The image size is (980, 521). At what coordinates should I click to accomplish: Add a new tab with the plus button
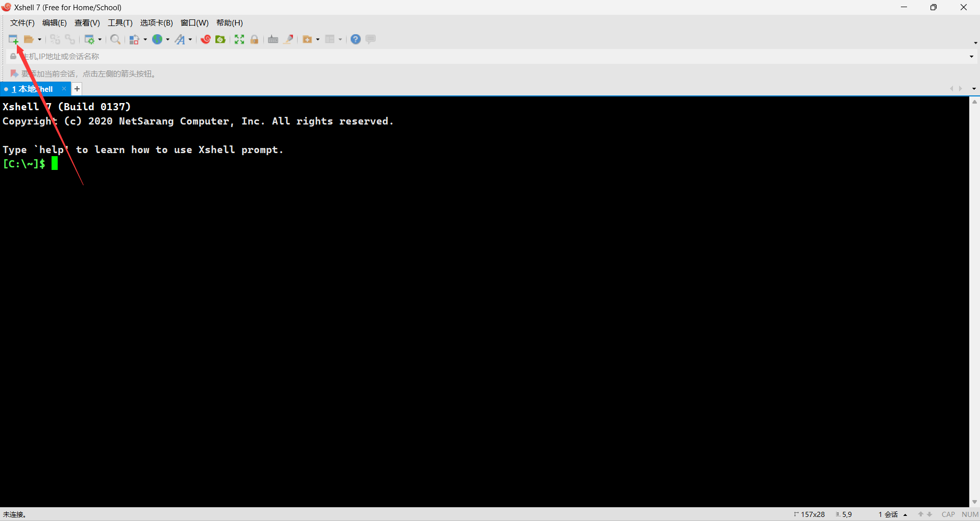click(77, 89)
